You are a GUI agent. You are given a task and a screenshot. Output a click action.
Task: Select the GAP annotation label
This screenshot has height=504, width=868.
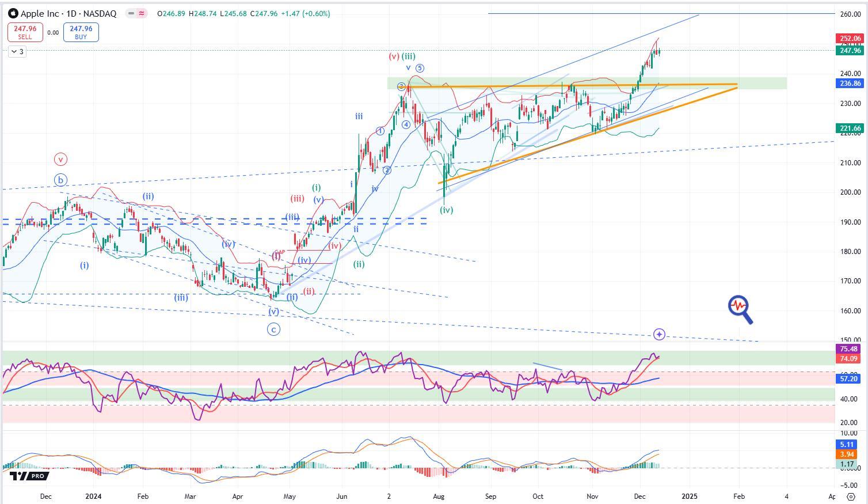point(280,252)
